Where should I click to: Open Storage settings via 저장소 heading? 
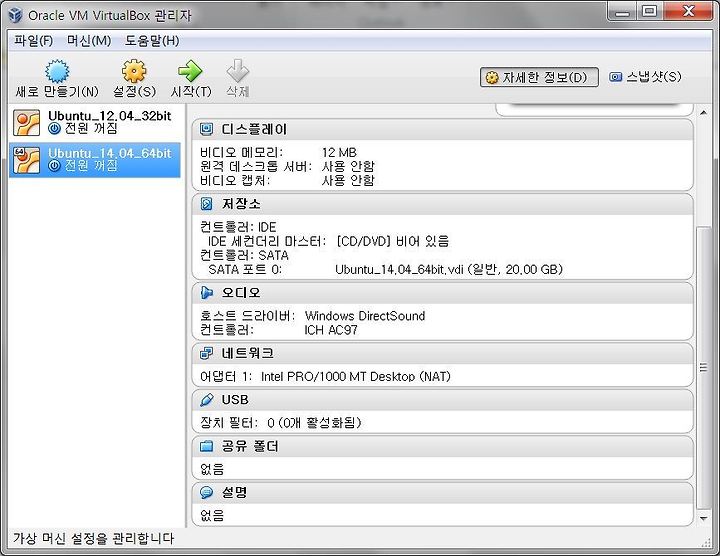[241, 204]
